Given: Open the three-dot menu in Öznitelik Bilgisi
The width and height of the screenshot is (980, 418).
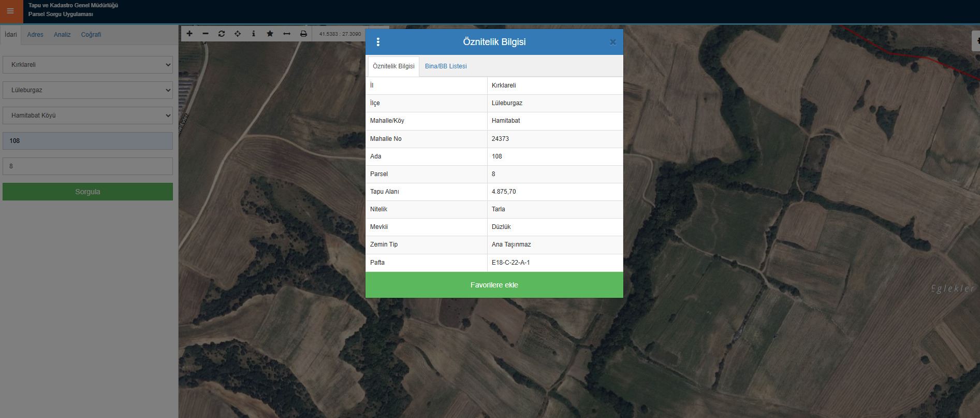Looking at the screenshot, I should click(378, 42).
